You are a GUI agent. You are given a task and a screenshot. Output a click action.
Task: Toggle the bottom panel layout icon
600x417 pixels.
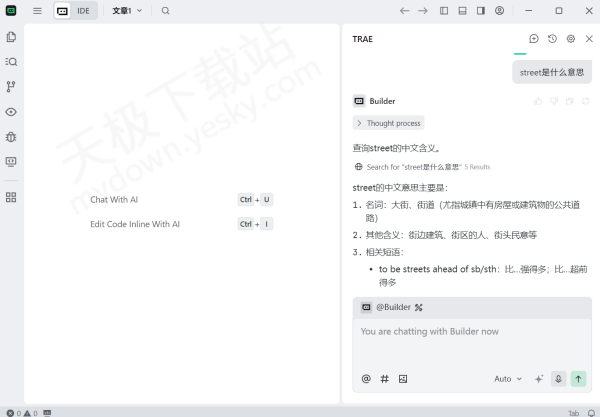click(x=462, y=11)
